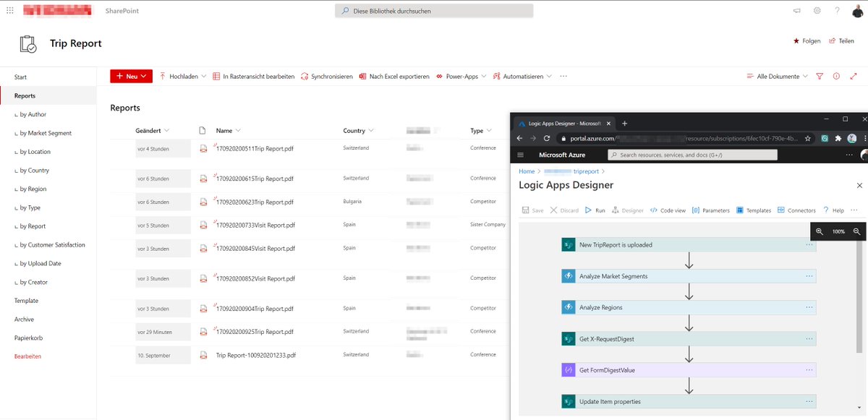Image resolution: width=868 pixels, height=420 pixels.
Task: Expand library to full screen with arrows icon
Action: pos(854,76)
